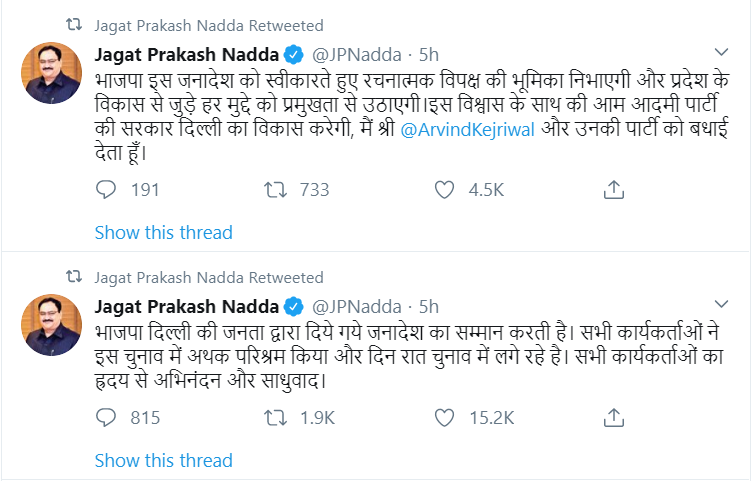
Task: Click the first tweet's profile picture
Action: click(x=52, y=74)
